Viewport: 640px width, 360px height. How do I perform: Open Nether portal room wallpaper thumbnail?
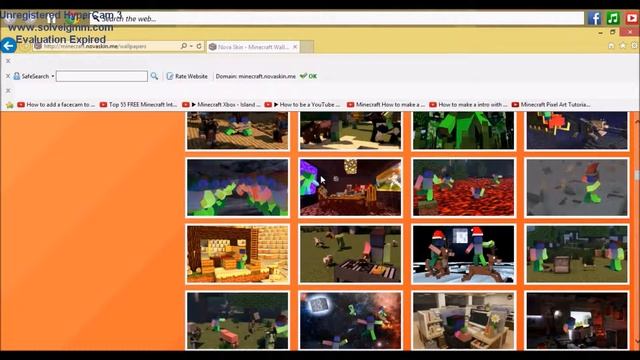point(350,187)
